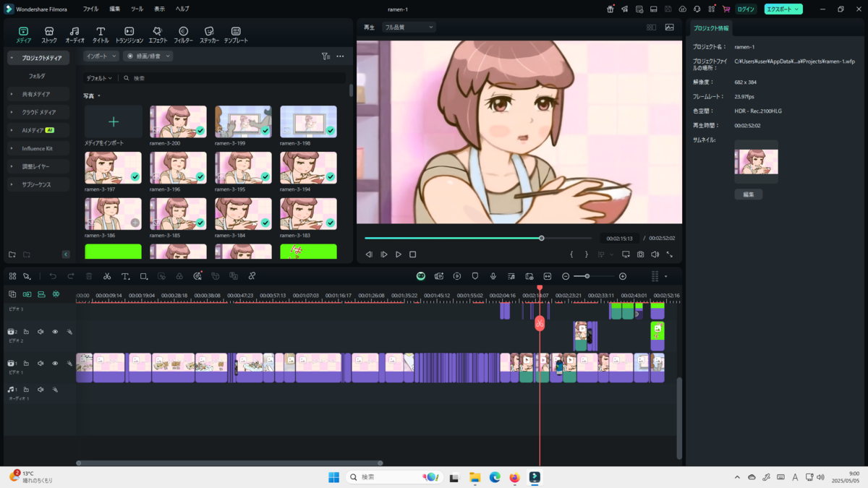868x488 pixels.
Task: Click the timeline zoom slider handle
Action: 587,276
